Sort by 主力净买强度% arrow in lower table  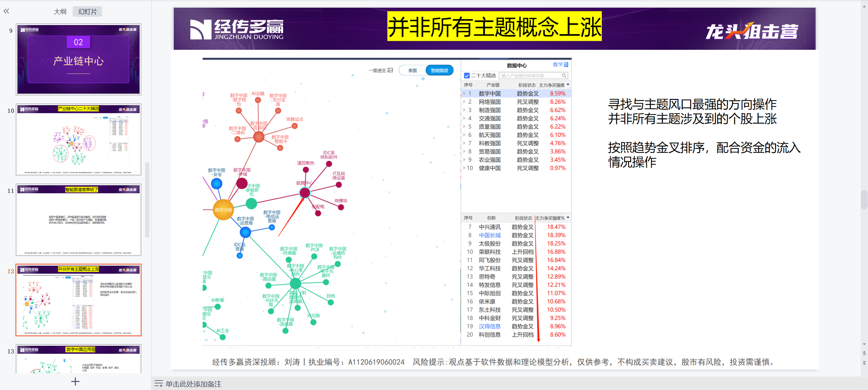568,218
